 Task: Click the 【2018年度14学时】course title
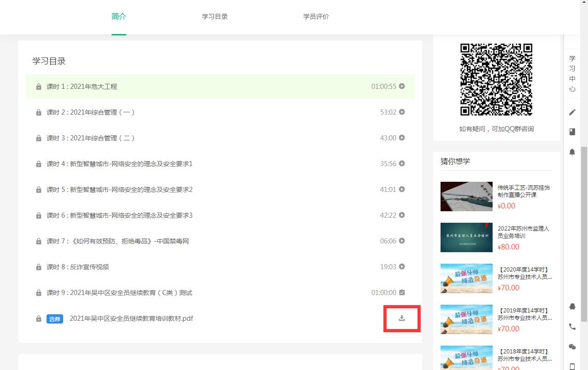click(525, 355)
